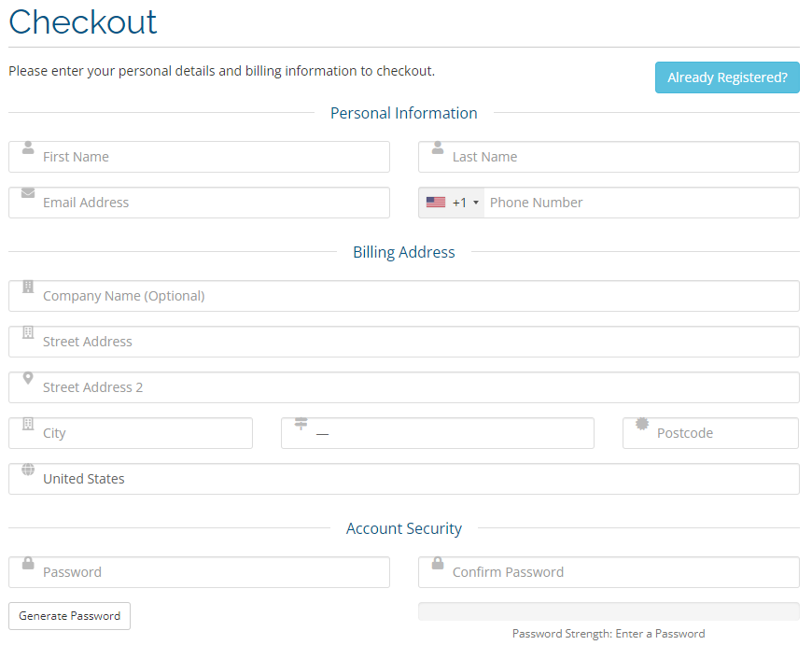Click the lock icon beside Password field
The width and height of the screenshot is (812, 645).
[x=28, y=563]
